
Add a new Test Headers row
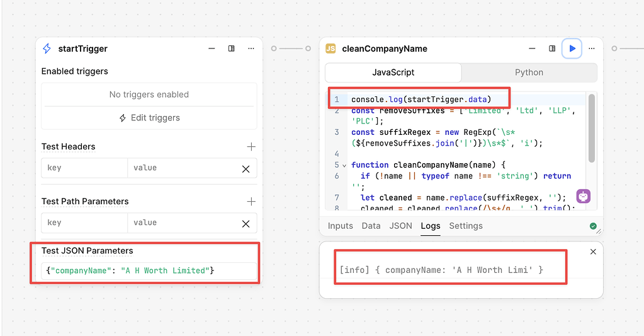[x=251, y=147]
